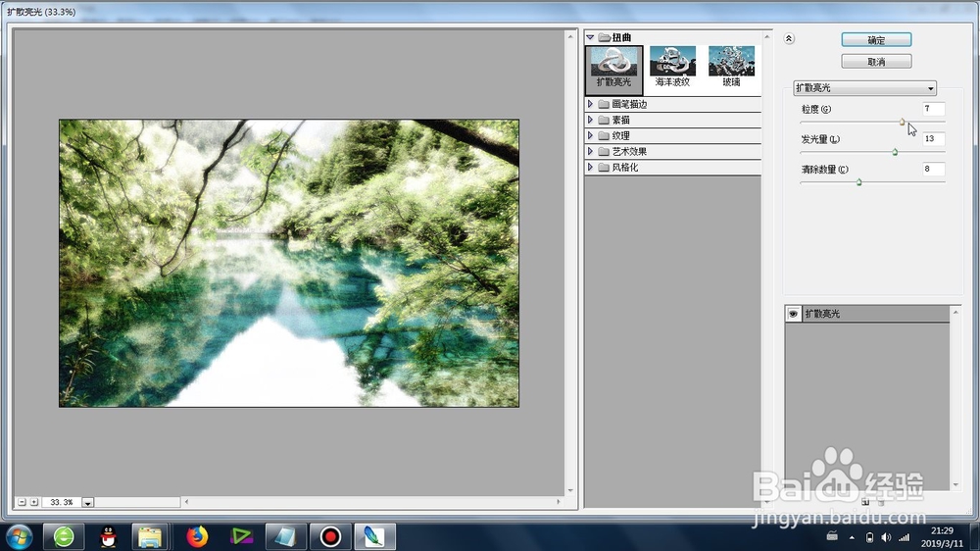980x551 pixels.
Task: Open the green play video taskbar icon
Action: click(x=241, y=536)
